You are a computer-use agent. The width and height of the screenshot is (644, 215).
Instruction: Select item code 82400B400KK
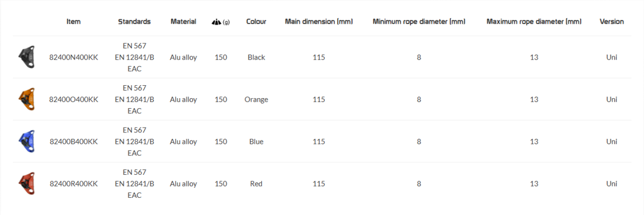click(x=74, y=142)
